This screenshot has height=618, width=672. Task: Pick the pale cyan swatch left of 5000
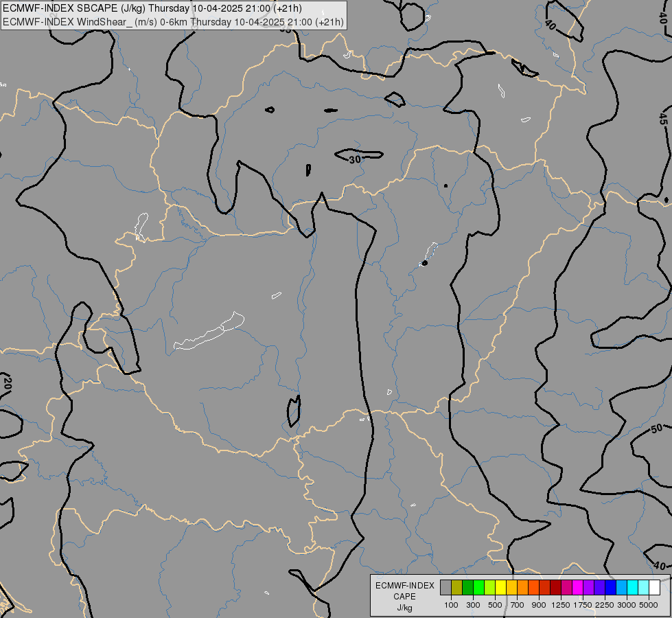click(x=644, y=587)
